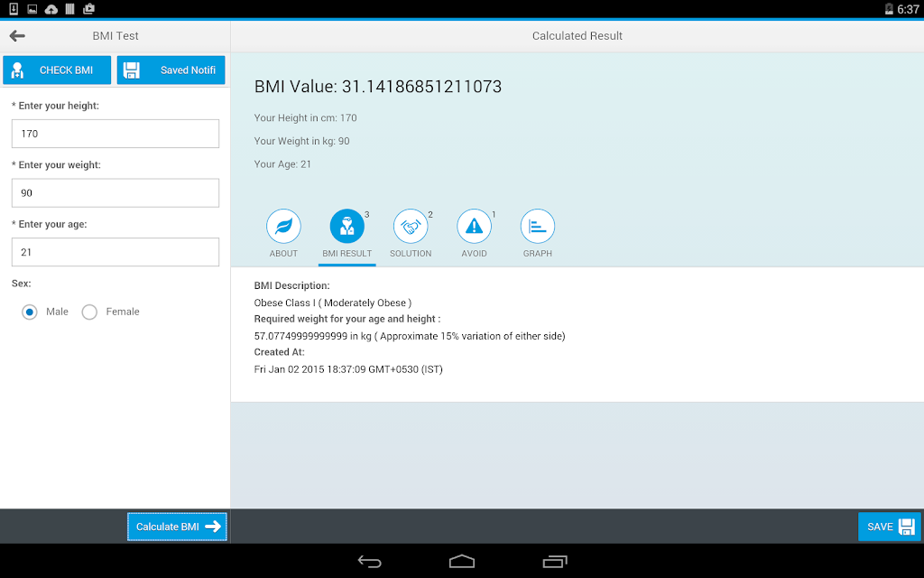Click the CHECK BMI button

tap(57, 70)
